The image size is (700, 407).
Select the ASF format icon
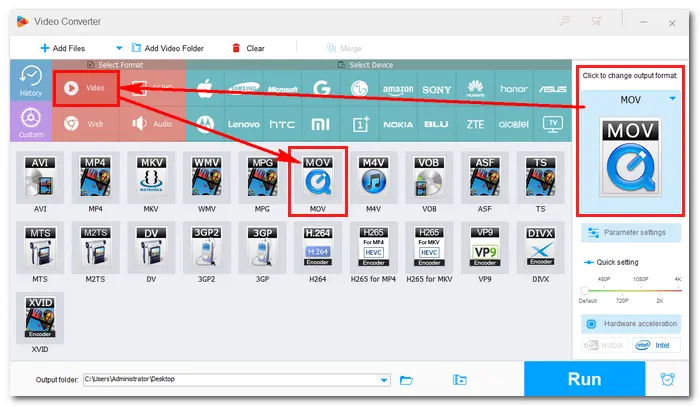[485, 177]
